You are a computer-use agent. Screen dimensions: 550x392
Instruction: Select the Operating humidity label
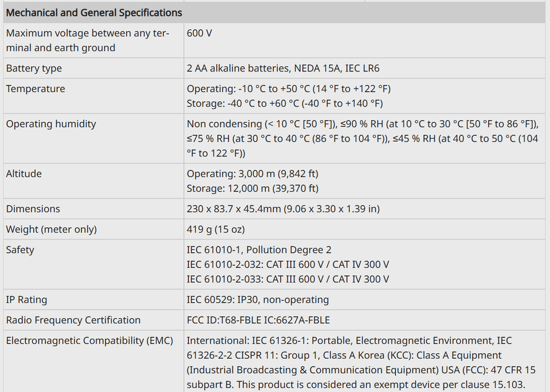tap(51, 124)
